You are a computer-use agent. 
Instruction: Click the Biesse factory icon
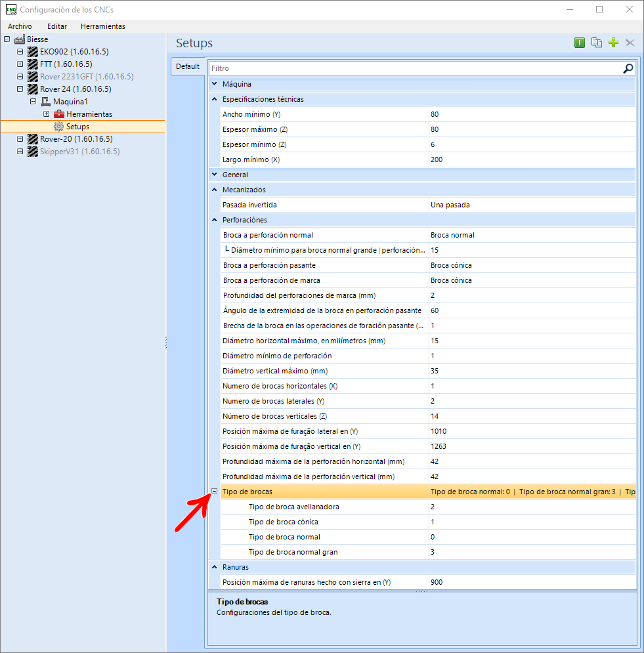click(20, 39)
